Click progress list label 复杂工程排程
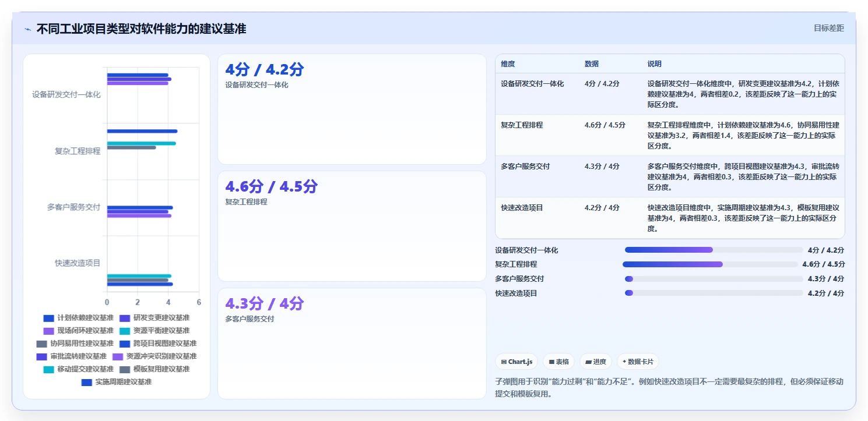The height and width of the screenshot is (421, 868). 516,264
